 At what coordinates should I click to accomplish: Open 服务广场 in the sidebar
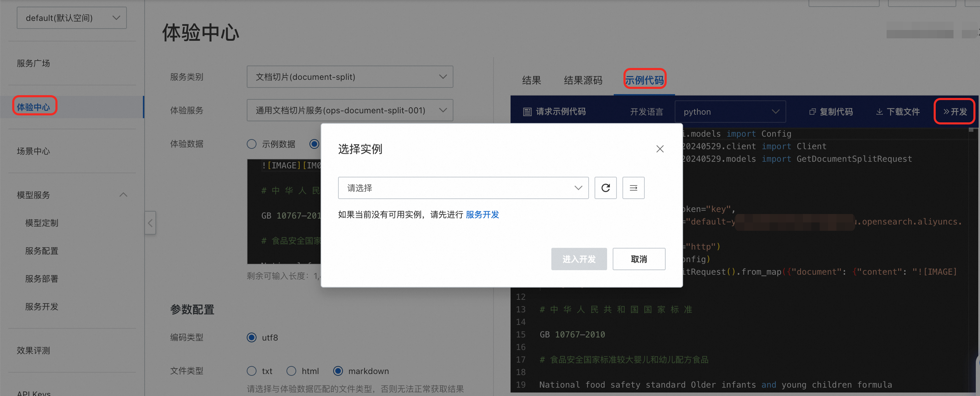click(x=33, y=63)
